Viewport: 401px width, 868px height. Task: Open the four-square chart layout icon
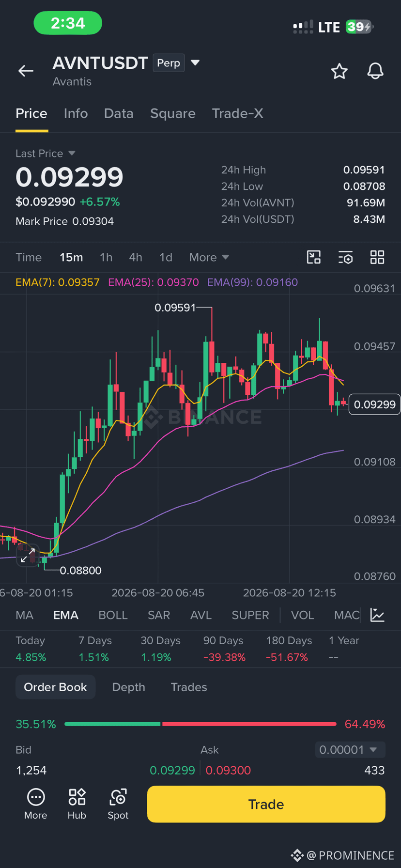pyautogui.click(x=377, y=257)
